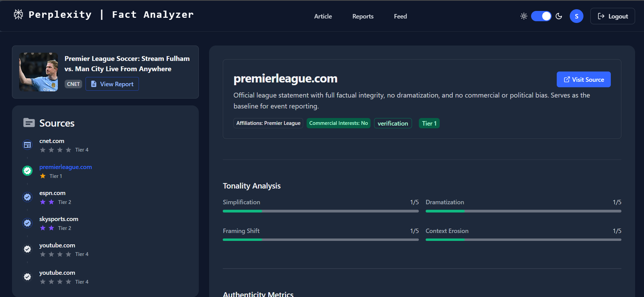Screen dimensions: 644x297
Task: Click the cnet.com source icon
Action: (x=27, y=145)
